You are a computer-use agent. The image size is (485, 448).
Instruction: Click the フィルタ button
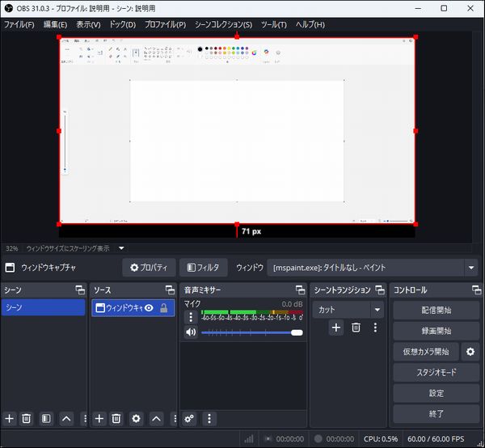pos(203,268)
